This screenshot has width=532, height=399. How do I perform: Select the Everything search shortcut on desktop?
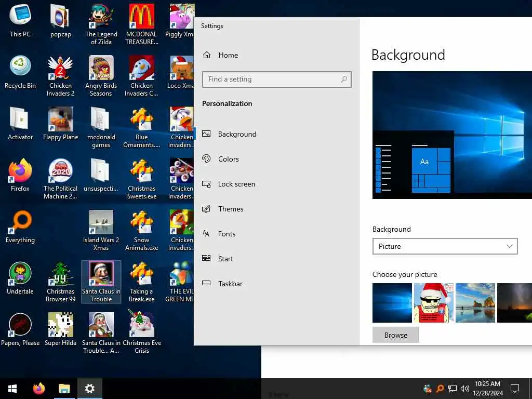20,227
